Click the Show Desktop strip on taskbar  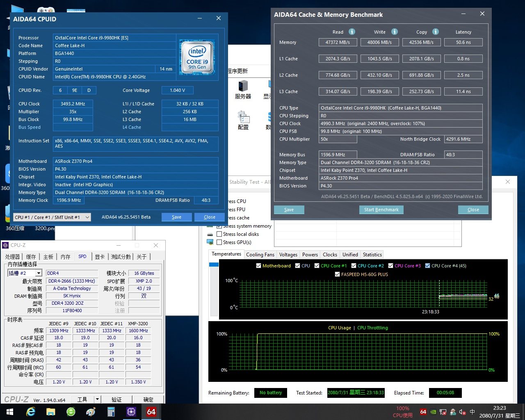coord(524,412)
